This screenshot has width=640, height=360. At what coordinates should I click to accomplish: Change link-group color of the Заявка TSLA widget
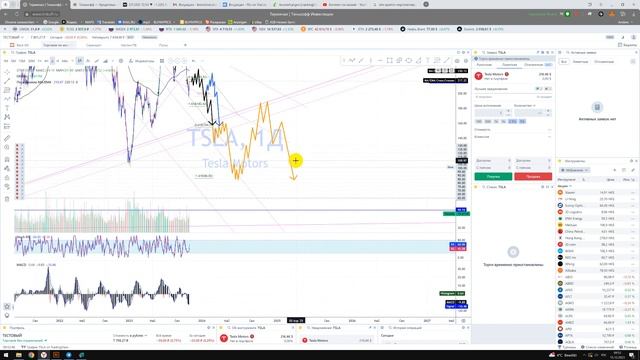(476, 52)
